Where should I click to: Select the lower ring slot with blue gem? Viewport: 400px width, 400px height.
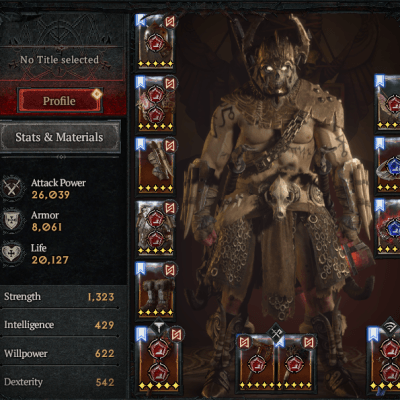click(387, 228)
